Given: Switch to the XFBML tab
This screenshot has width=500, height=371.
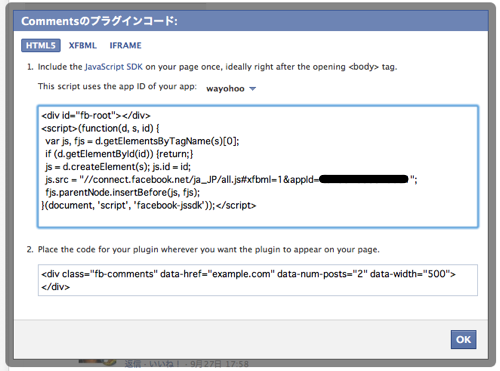Looking at the screenshot, I should tap(82, 45).
